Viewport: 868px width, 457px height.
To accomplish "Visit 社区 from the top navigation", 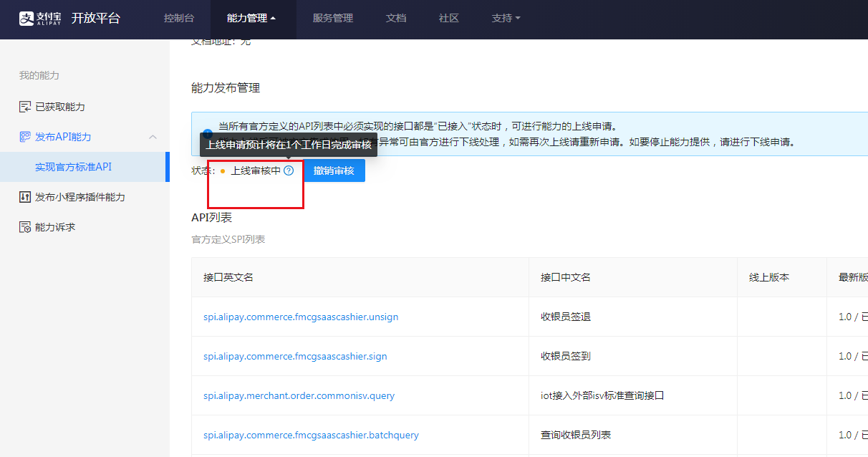I will click(448, 19).
